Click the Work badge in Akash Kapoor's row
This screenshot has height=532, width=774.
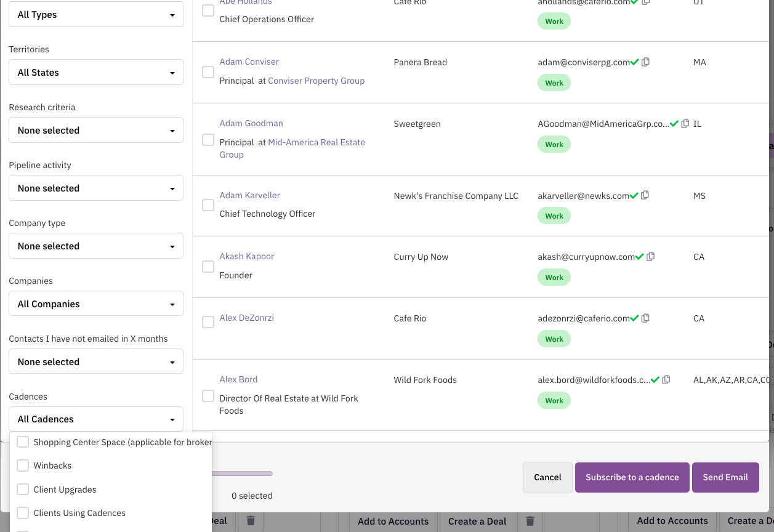(x=554, y=278)
